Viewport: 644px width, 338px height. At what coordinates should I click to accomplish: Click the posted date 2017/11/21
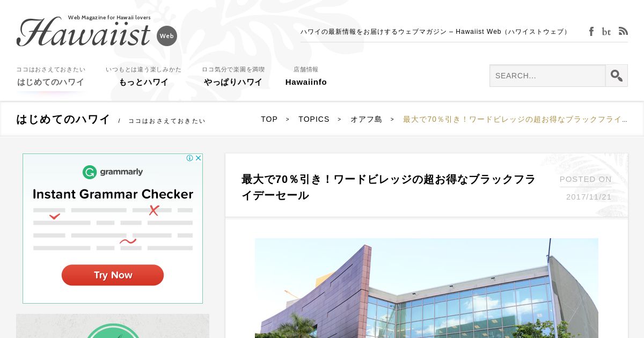pos(589,197)
